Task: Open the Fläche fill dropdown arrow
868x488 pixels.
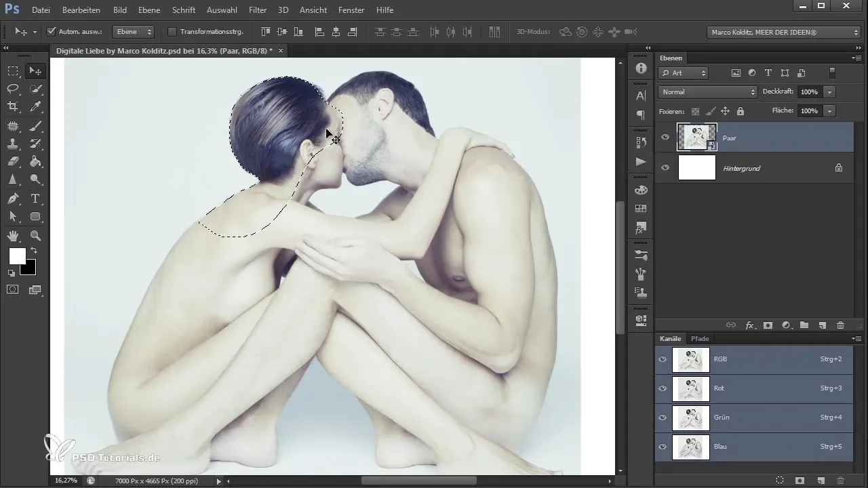Action: 830,110
